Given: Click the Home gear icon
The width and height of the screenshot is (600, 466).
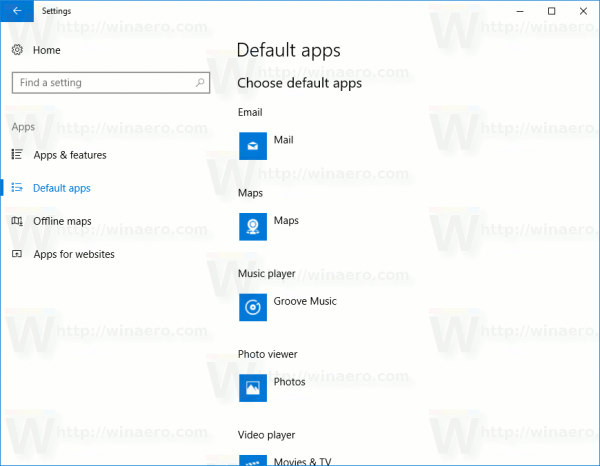Looking at the screenshot, I should click(x=17, y=50).
